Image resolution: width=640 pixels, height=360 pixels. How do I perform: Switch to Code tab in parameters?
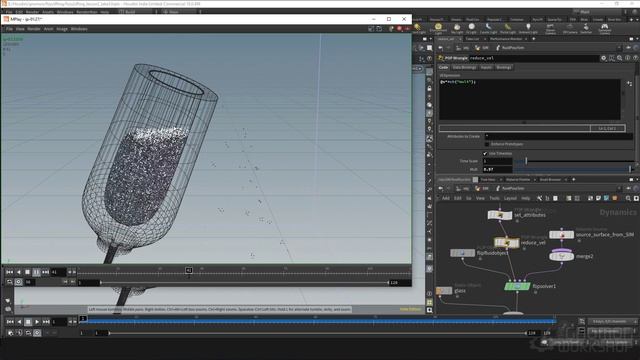coord(444,67)
